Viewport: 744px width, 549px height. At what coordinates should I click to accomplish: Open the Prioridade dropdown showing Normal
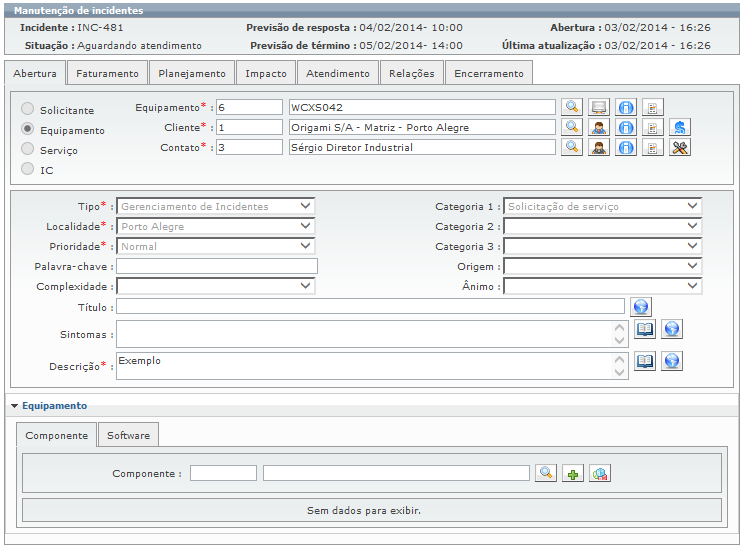pyautogui.click(x=215, y=246)
